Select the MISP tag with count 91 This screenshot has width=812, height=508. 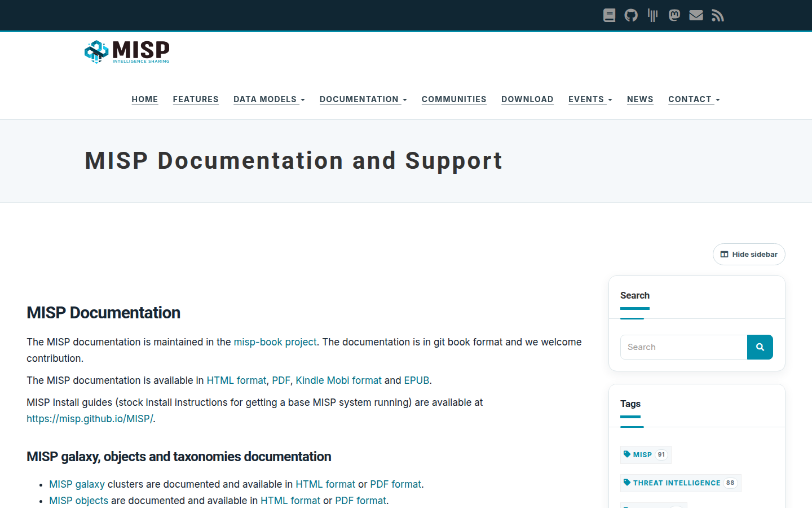[x=646, y=454]
